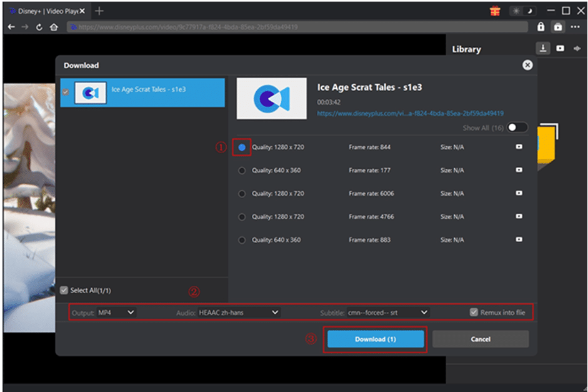Uncheck Select All checkbox

click(x=64, y=290)
